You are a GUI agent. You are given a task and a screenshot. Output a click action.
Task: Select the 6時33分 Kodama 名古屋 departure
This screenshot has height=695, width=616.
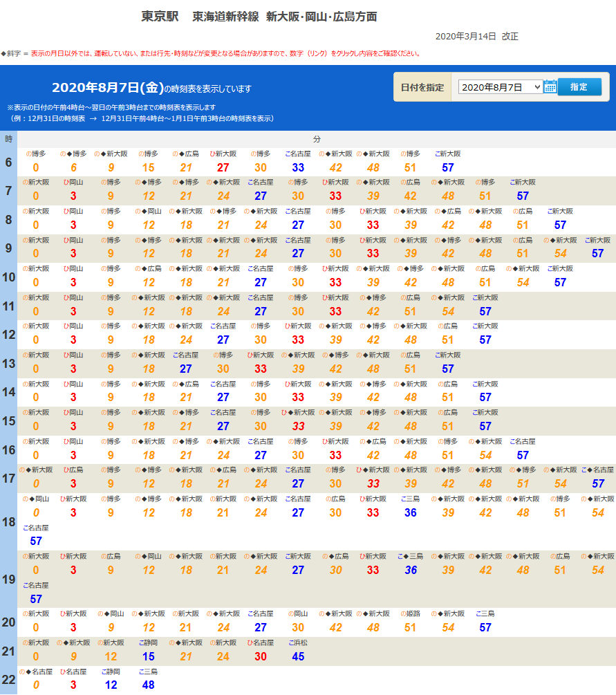point(298,167)
